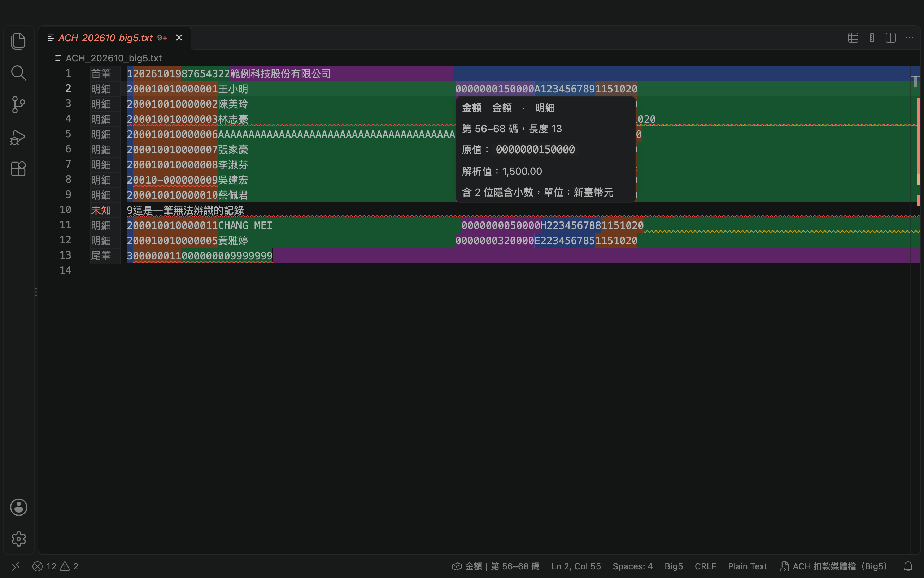924x578 pixels.
Task: Click company name 範例科技股份有限公司
Action: (x=280, y=73)
